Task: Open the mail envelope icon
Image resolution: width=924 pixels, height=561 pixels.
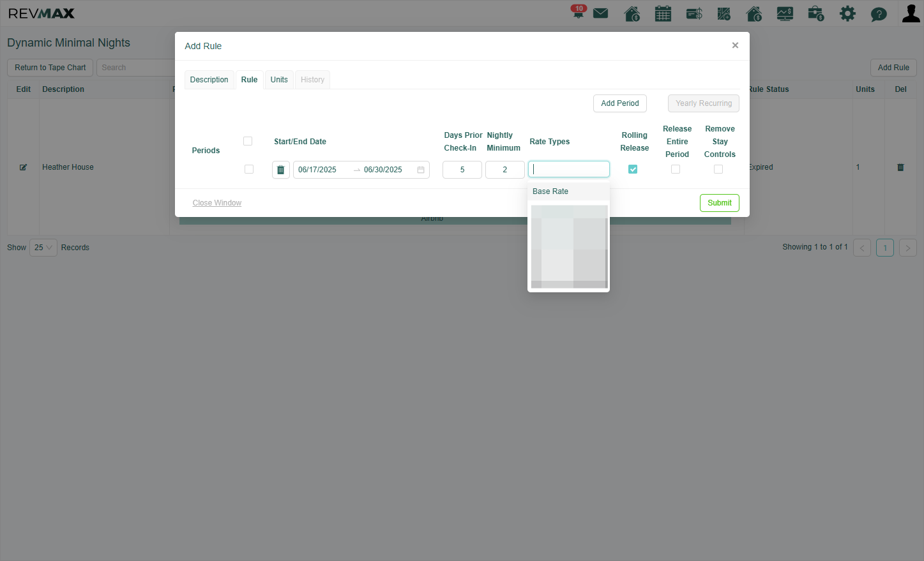Action: coord(600,13)
